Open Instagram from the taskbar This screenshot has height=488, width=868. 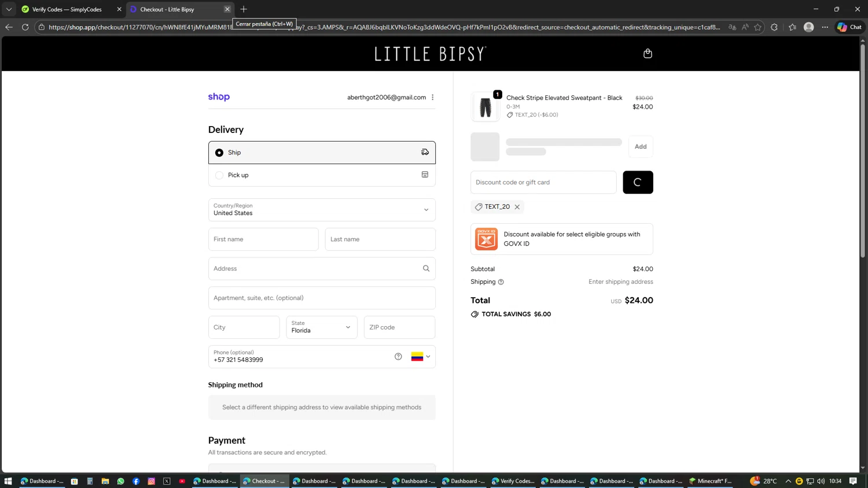point(152,481)
